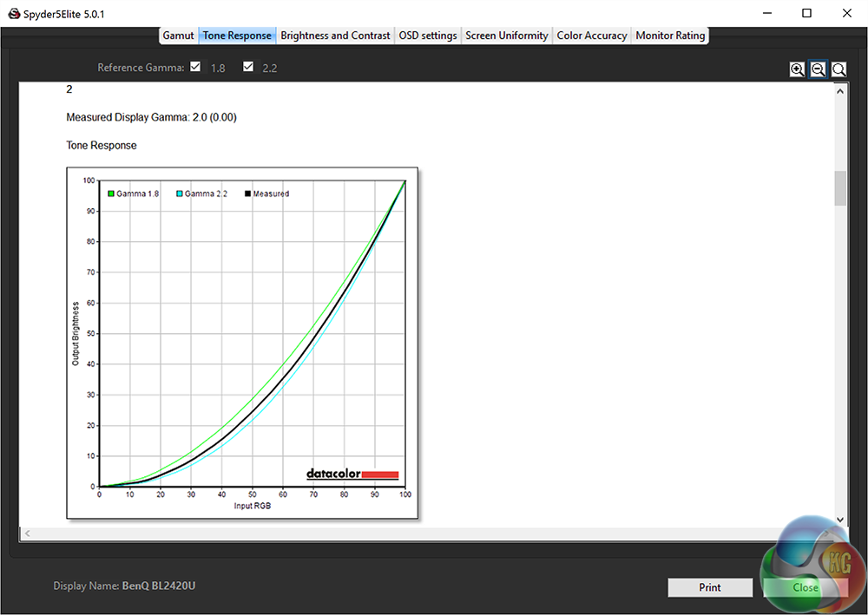The width and height of the screenshot is (868, 615).
Task: Click the Tone Response chart image
Action: point(242,343)
